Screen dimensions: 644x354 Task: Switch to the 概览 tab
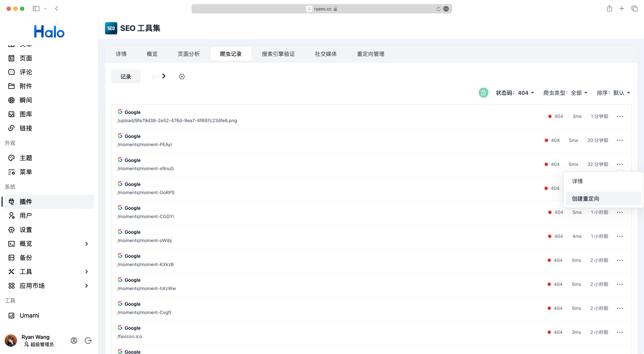152,54
